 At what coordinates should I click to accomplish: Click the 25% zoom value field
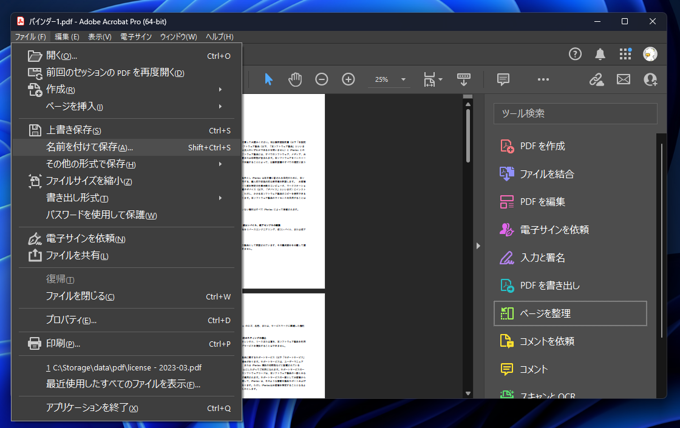click(382, 79)
